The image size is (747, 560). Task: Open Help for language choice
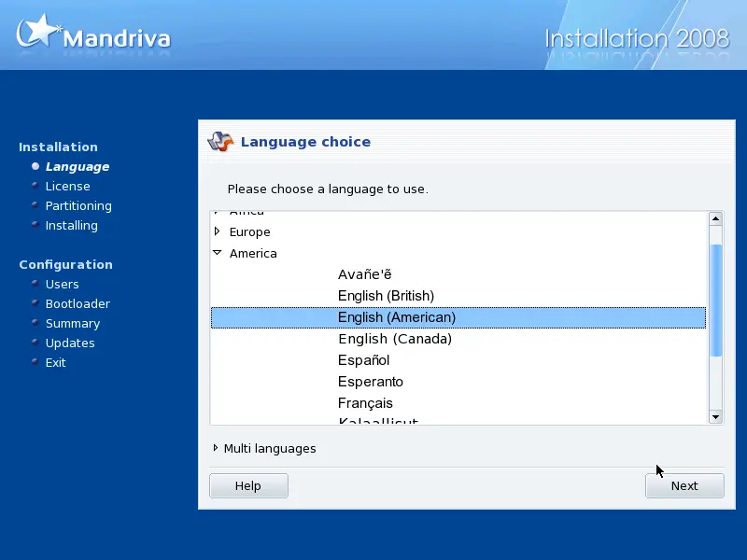point(248,485)
